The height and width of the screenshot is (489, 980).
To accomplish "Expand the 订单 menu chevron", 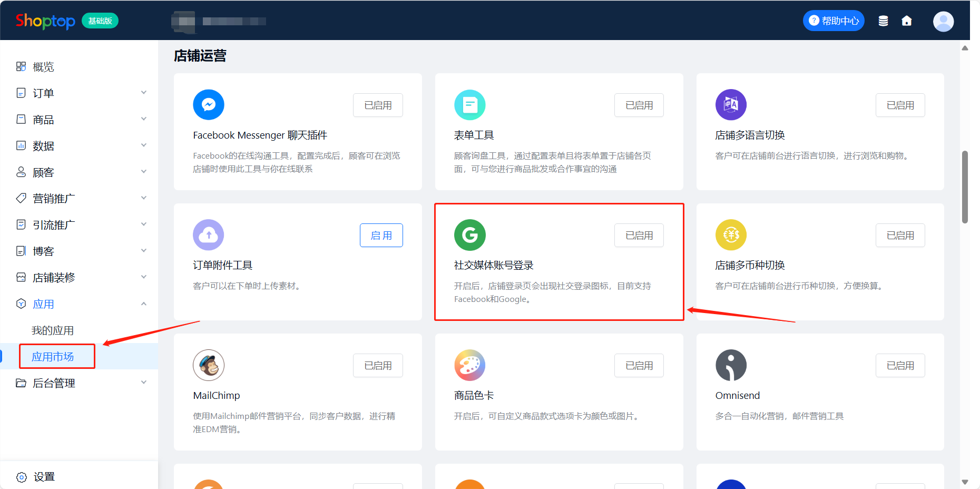I will tap(144, 93).
